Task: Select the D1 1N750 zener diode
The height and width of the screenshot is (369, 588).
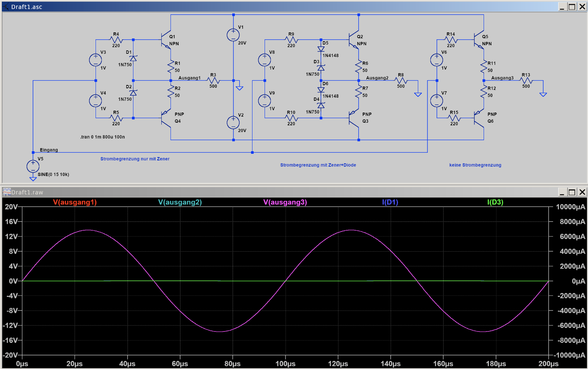Action: (x=133, y=58)
